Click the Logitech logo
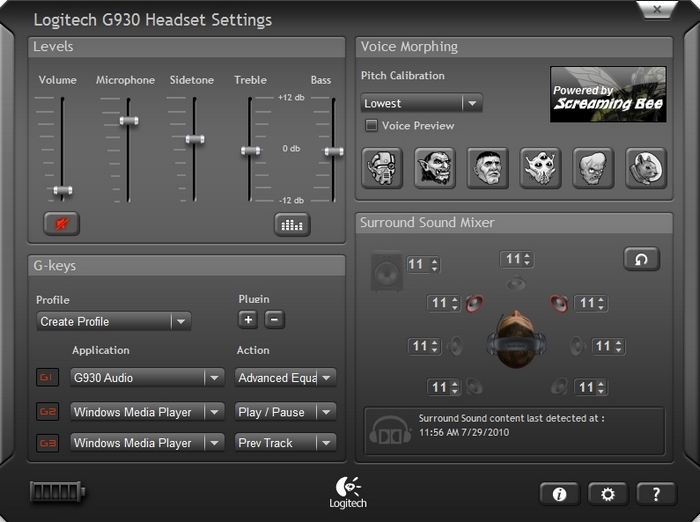Screen dimensions: 700x522 tap(348, 492)
